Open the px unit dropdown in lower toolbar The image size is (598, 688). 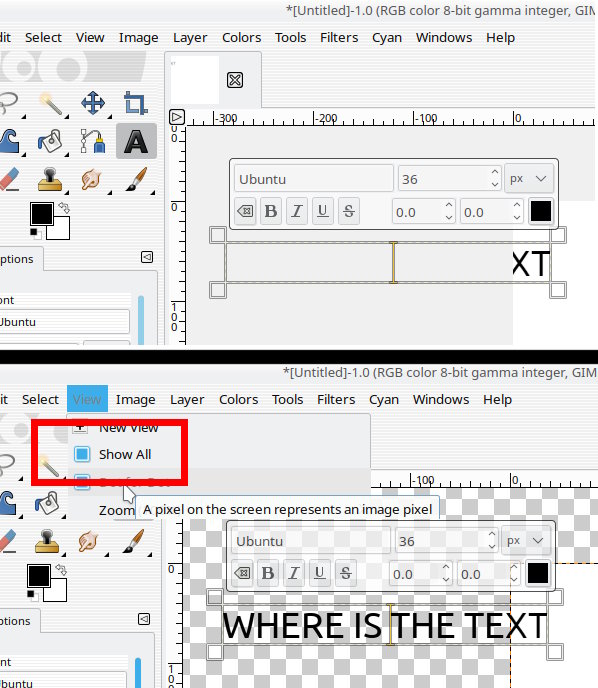525,541
